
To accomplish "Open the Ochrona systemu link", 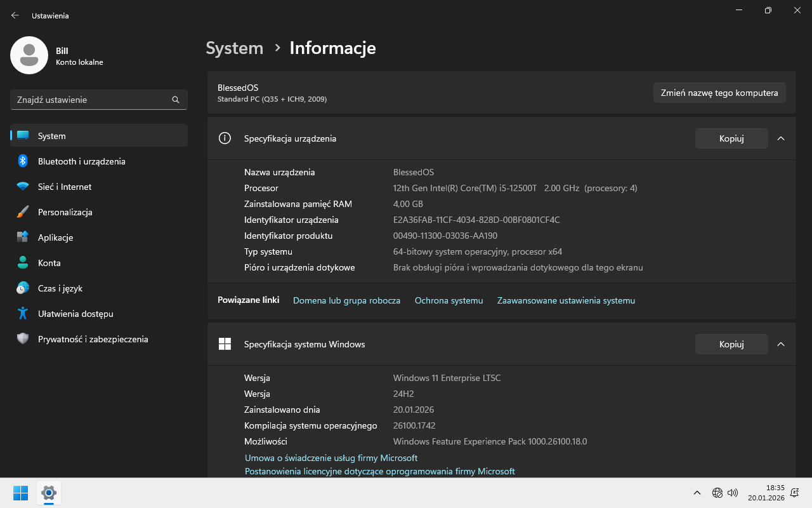I will (x=449, y=300).
